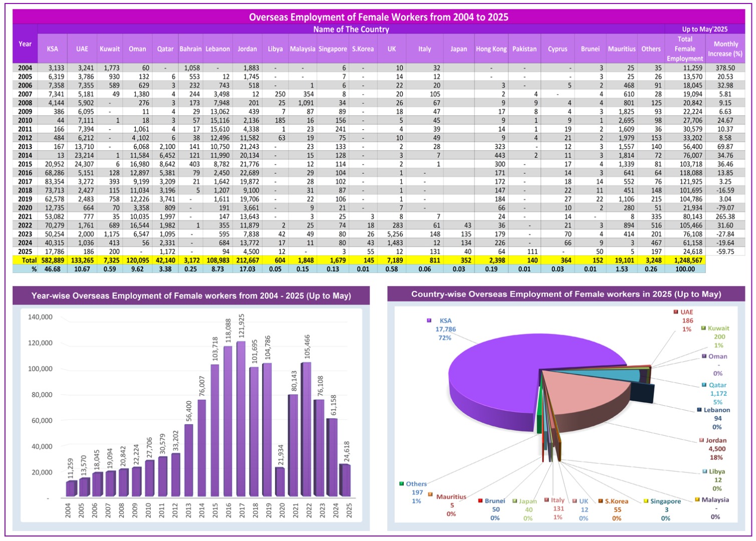Select the Year-wise Overseas Employment chart title
Viewport: 756px width, 541px height.
click(x=191, y=296)
